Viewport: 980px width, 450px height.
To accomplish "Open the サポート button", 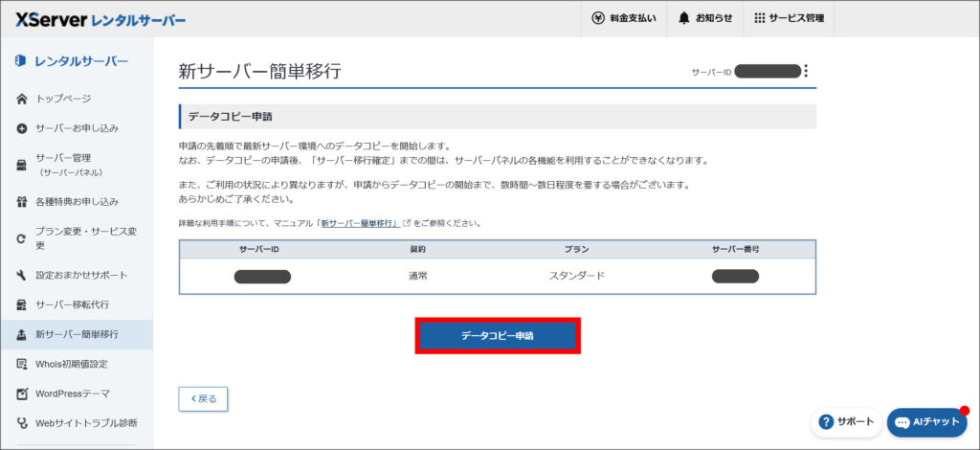I will pyautogui.click(x=846, y=422).
